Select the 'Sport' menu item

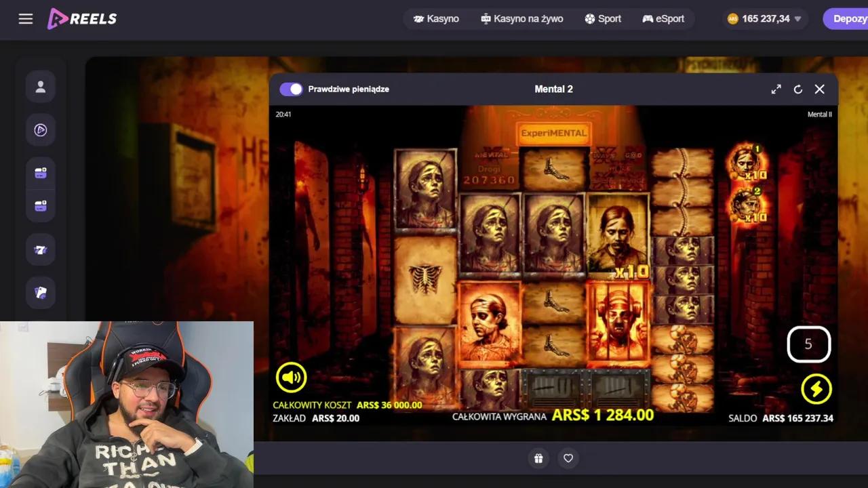[603, 19]
